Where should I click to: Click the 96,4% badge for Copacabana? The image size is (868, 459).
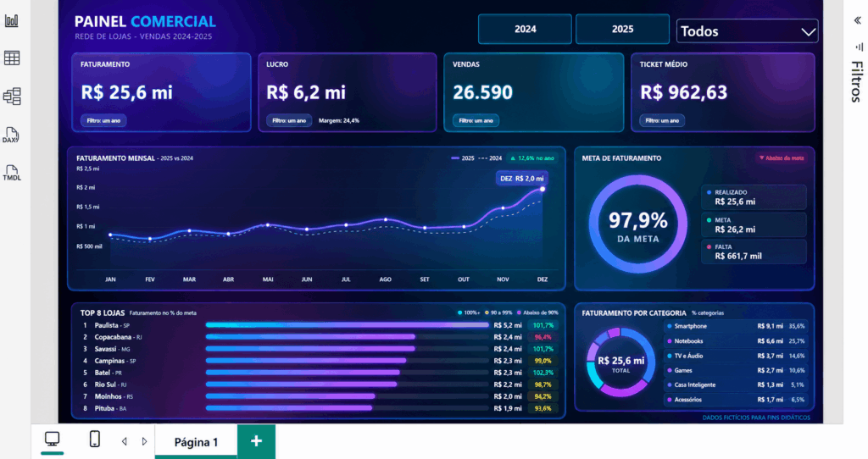[542, 337]
